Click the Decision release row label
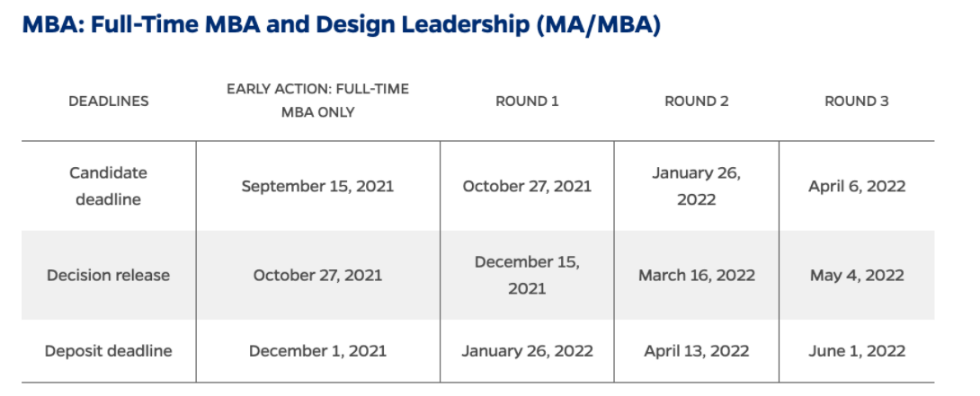 pyautogui.click(x=109, y=276)
